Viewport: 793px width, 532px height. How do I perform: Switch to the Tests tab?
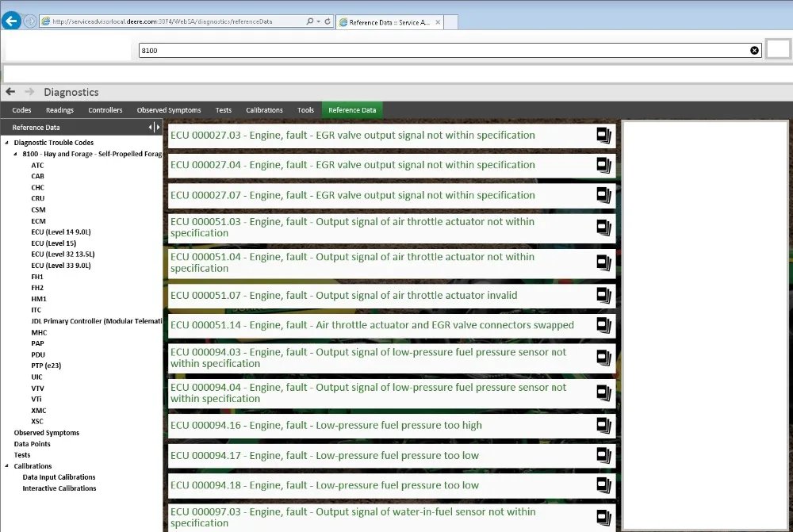(224, 110)
